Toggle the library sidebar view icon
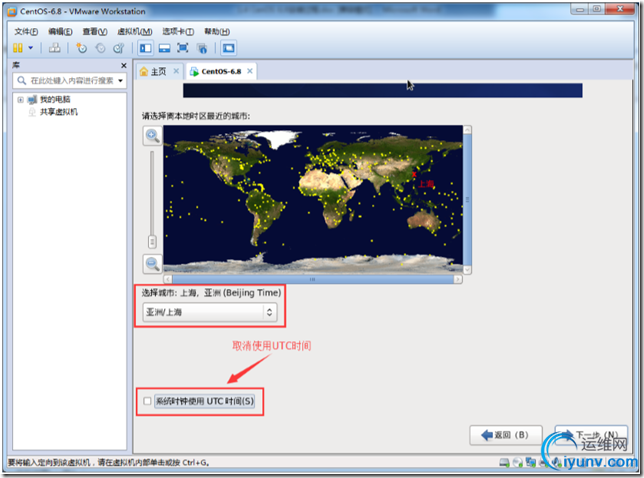The width and height of the screenshot is (644, 478). coord(145,48)
